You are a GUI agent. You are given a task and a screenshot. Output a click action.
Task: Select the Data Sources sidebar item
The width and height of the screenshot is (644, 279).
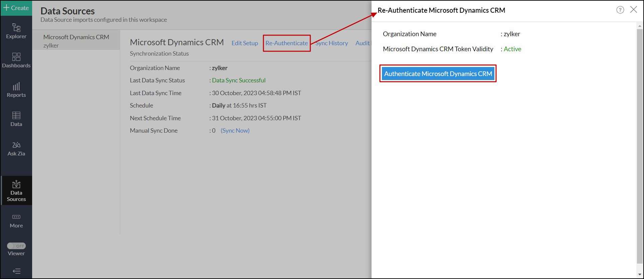click(x=16, y=191)
